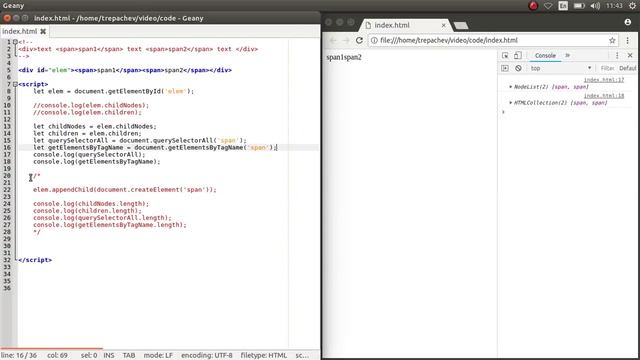Click the <div id="elem"> line 5 code
The image size is (640, 360).
125,70
